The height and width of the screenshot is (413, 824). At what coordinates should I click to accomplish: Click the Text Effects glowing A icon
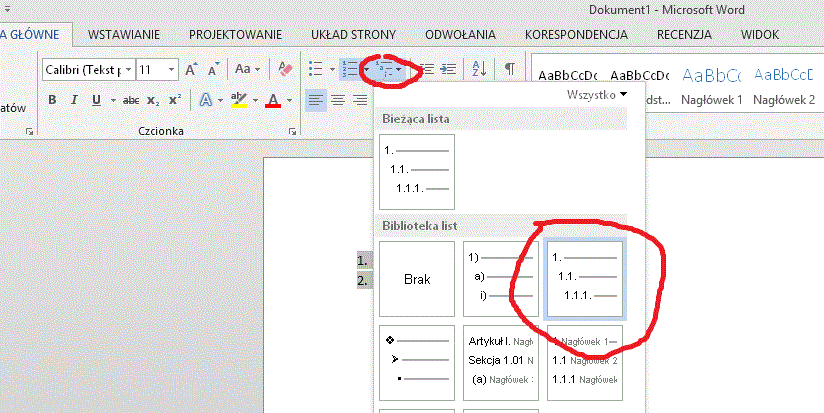point(206,100)
